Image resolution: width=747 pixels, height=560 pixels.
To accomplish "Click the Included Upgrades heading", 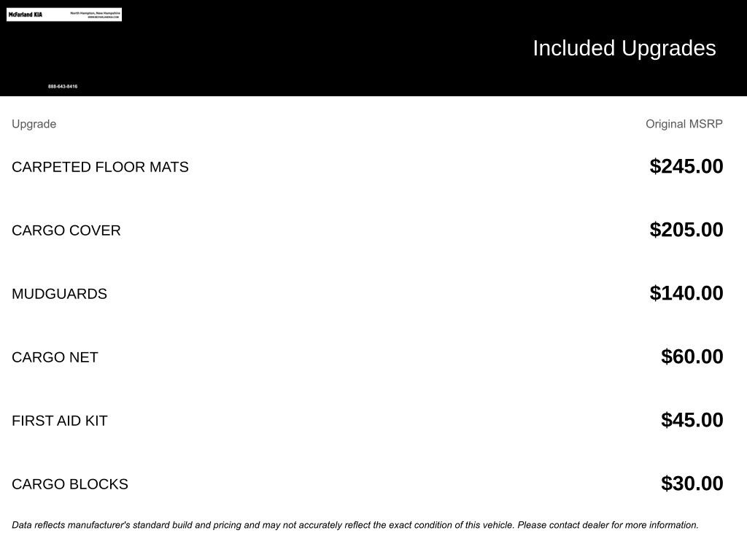I will click(624, 48).
